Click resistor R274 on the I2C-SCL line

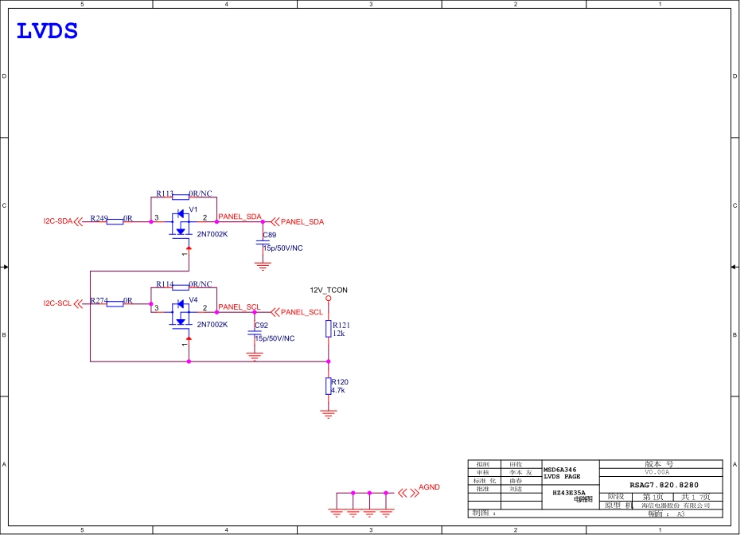tap(115, 303)
